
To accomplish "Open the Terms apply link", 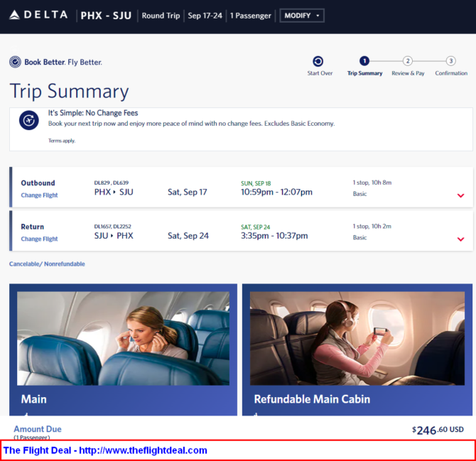I will [x=62, y=141].
